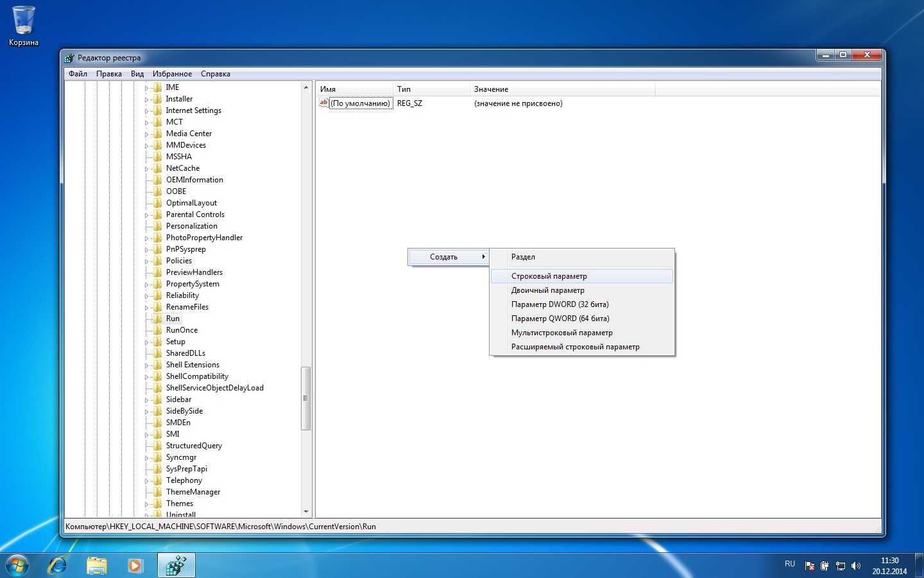Expand the Shell Extensions key arrow
Image resolution: width=924 pixels, height=578 pixels.
coord(146,365)
